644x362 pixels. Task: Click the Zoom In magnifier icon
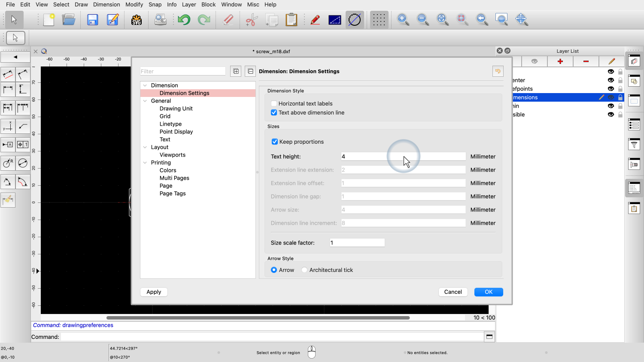(x=403, y=20)
